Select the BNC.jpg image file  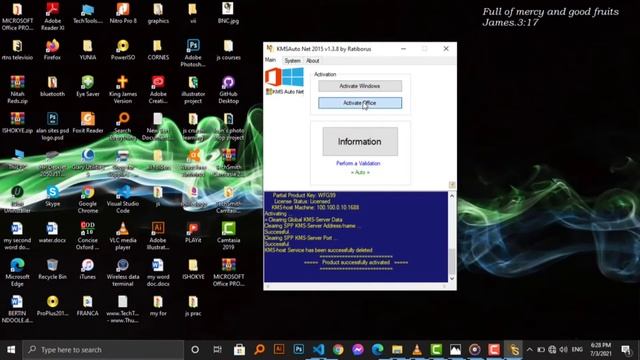click(228, 13)
